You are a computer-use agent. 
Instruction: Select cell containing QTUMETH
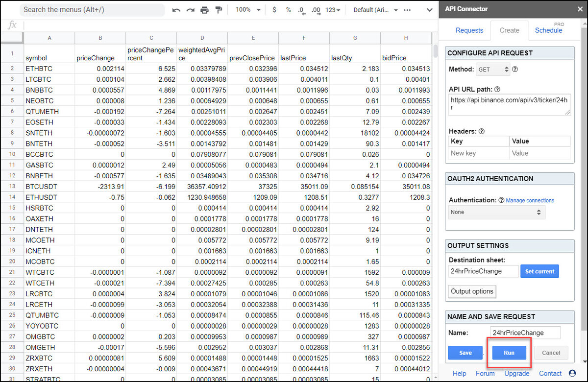click(x=49, y=112)
